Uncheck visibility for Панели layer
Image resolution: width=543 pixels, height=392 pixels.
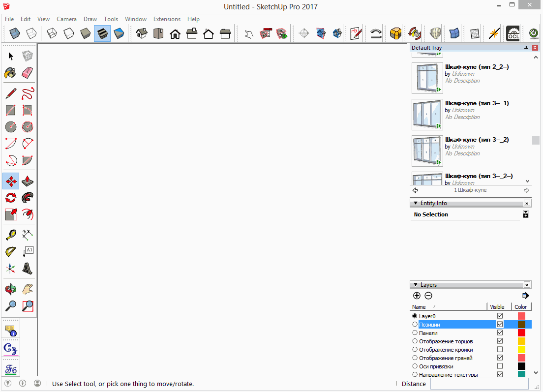click(x=500, y=333)
